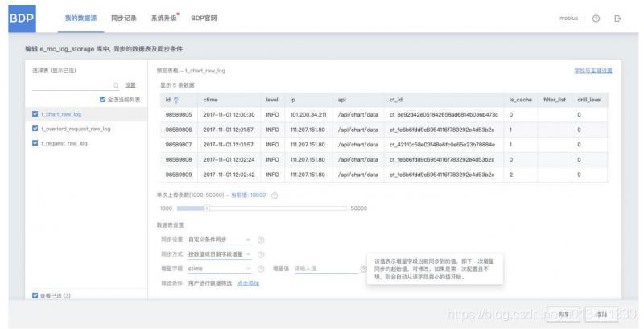Screen dimensions: 644x329
Task: Select the t_chart_raw_log table name
Action: click(61, 114)
